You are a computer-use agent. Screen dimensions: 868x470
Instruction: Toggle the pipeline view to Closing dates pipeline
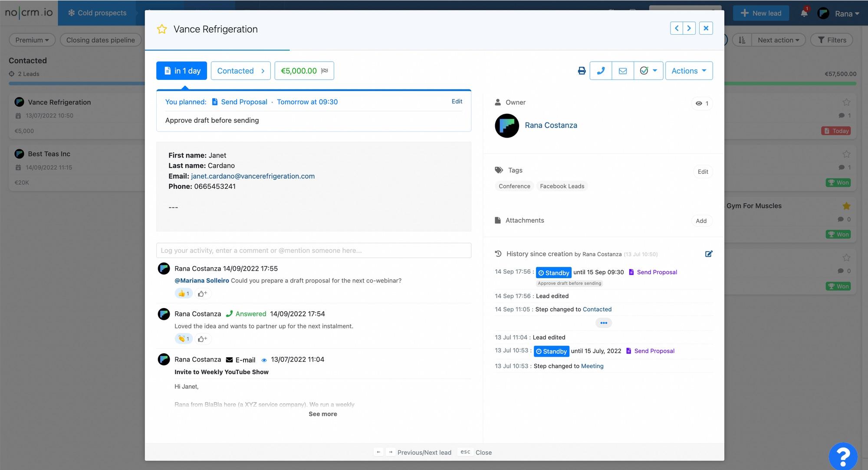[101, 40]
